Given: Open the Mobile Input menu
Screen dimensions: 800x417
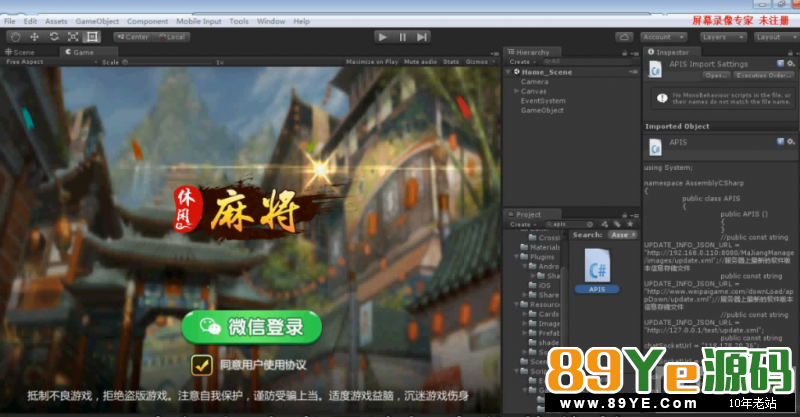Looking at the screenshot, I should [198, 21].
